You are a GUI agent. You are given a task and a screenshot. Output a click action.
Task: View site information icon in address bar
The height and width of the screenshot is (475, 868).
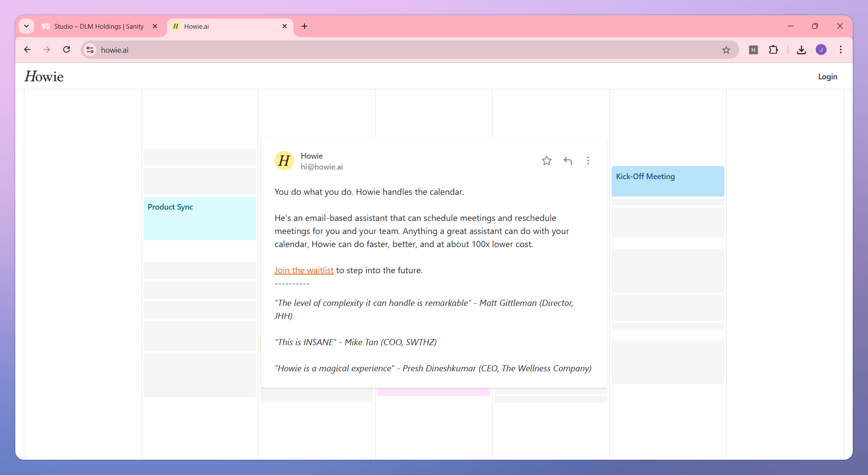click(90, 50)
